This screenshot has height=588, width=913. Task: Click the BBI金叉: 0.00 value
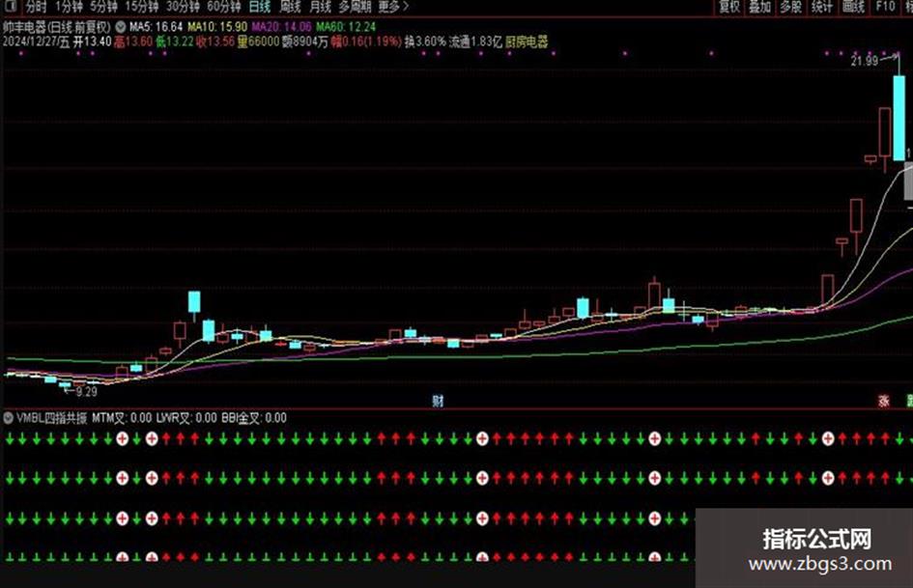254,418
